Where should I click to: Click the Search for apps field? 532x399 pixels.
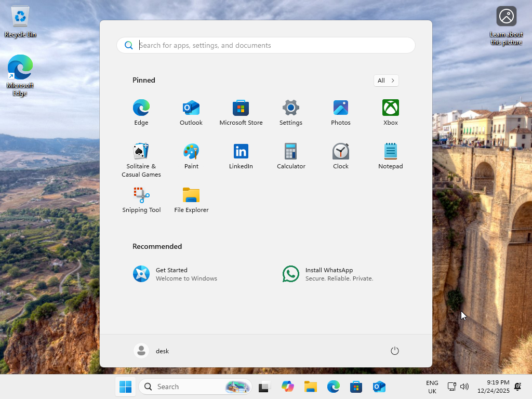(266, 45)
